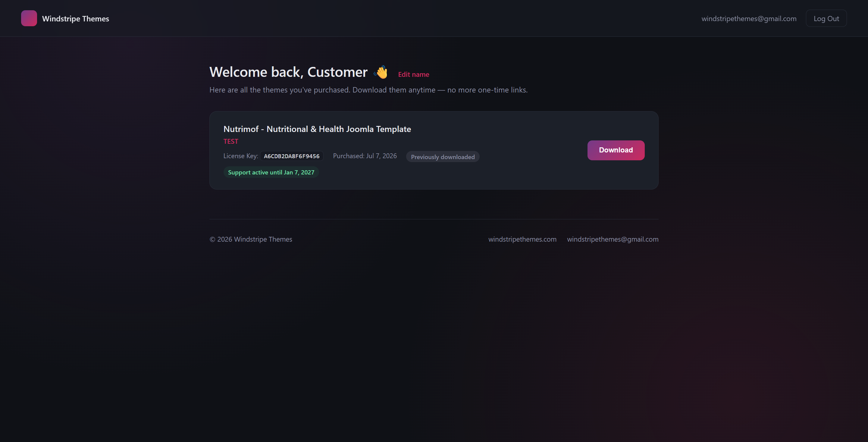Click the account email in header
868x442 pixels.
click(x=749, y=18)
